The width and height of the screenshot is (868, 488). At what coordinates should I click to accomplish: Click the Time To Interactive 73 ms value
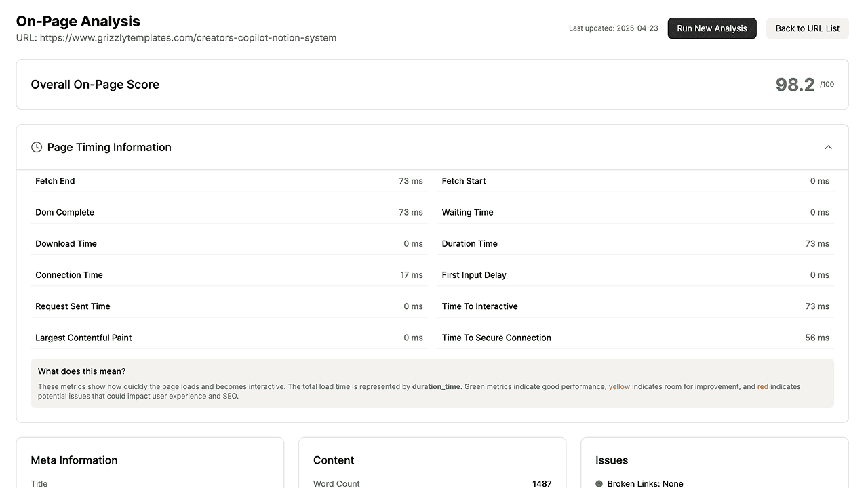coord(817,306)
